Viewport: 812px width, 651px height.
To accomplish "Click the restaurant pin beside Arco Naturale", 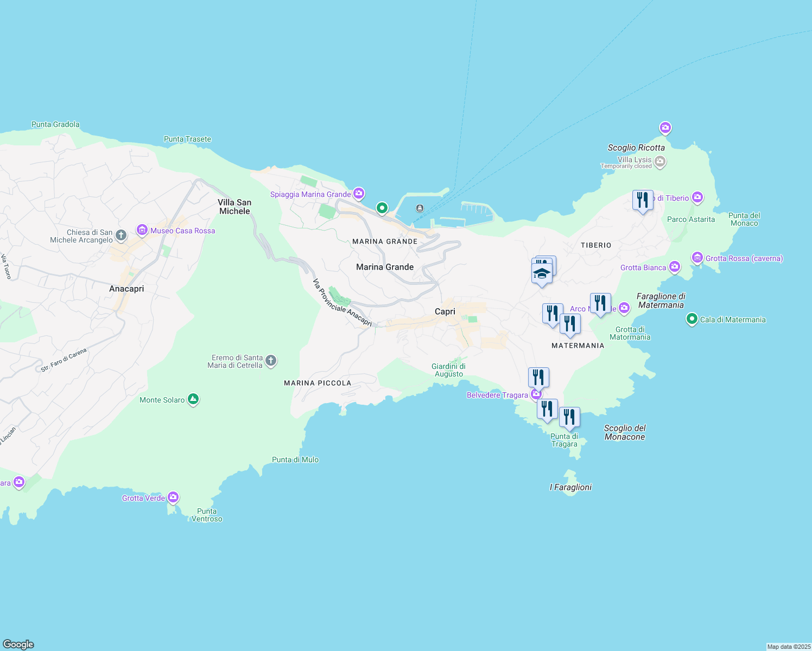I will pyautogui.click(x=600, y=304).
